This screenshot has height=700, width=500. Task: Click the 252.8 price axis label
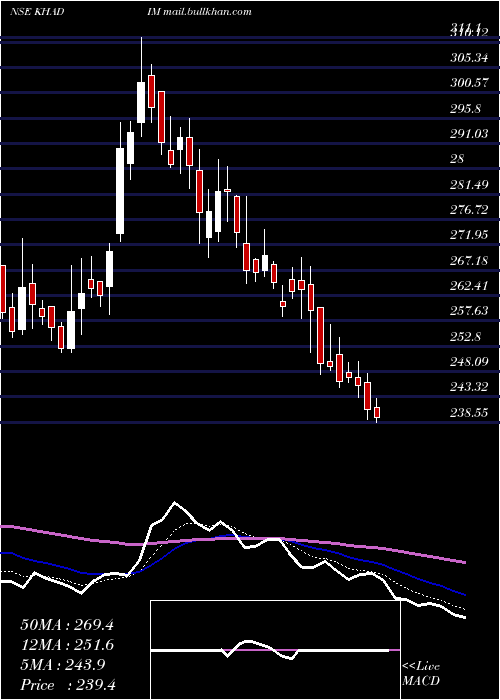point(465,336)
